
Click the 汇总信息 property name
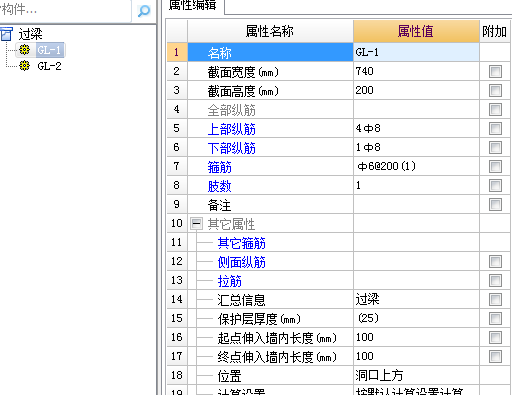(242, 300)
